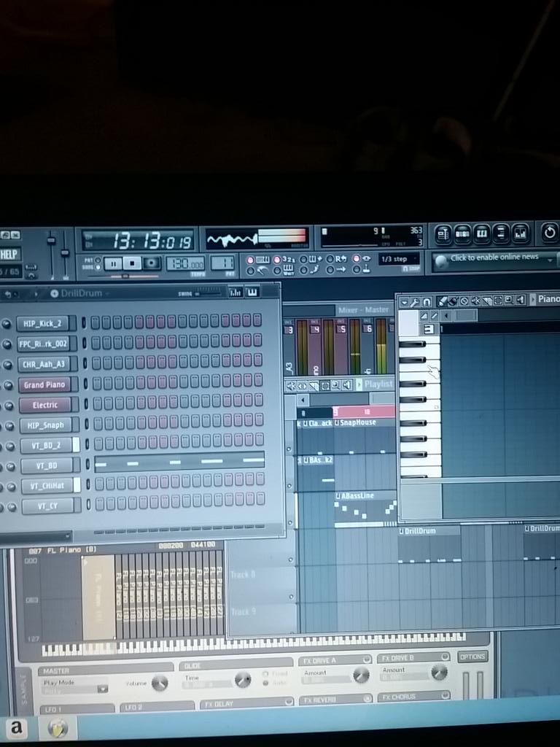
Task: Toggle the auto scrolling eye option
Action: click(356, 258)
